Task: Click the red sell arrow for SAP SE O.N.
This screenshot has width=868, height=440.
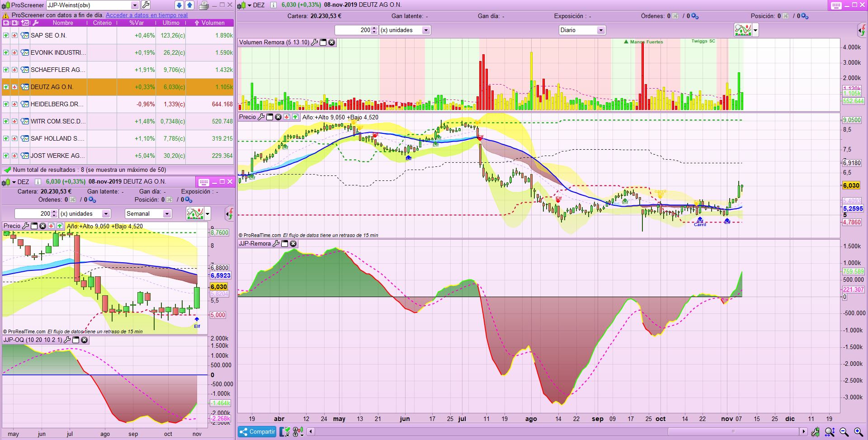Action: (x=14, y=35)
